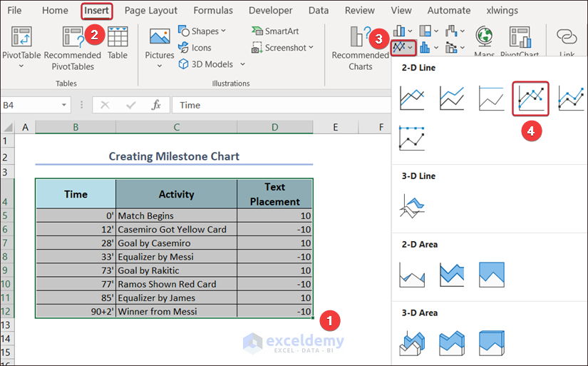588x366 pixels.
Task: Choose the 3-D Line chart
Action: (412, 206)
